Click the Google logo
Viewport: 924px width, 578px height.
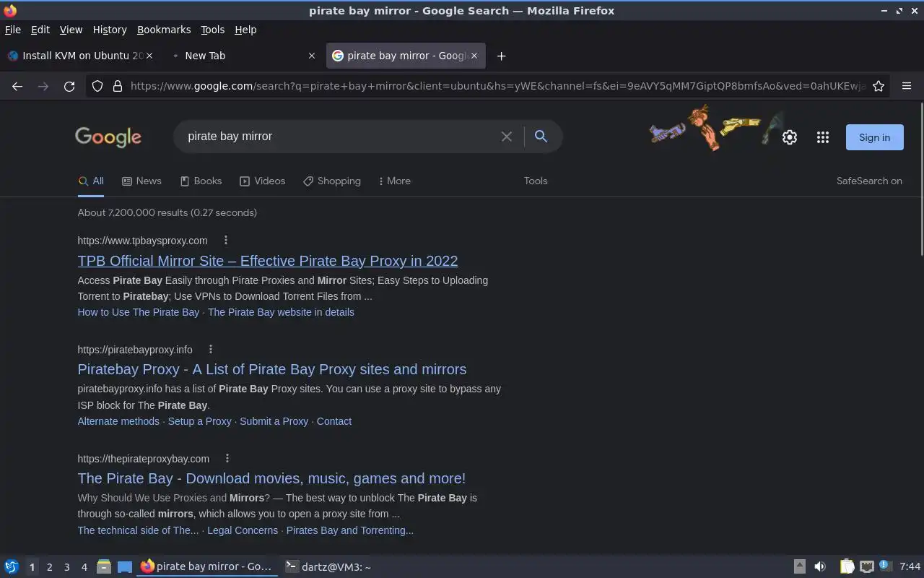click(108, 137)
